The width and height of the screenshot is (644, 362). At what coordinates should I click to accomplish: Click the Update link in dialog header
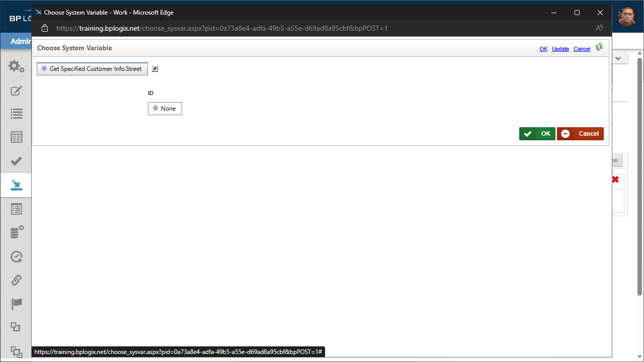pyautogui.click(x=560, y=49)
